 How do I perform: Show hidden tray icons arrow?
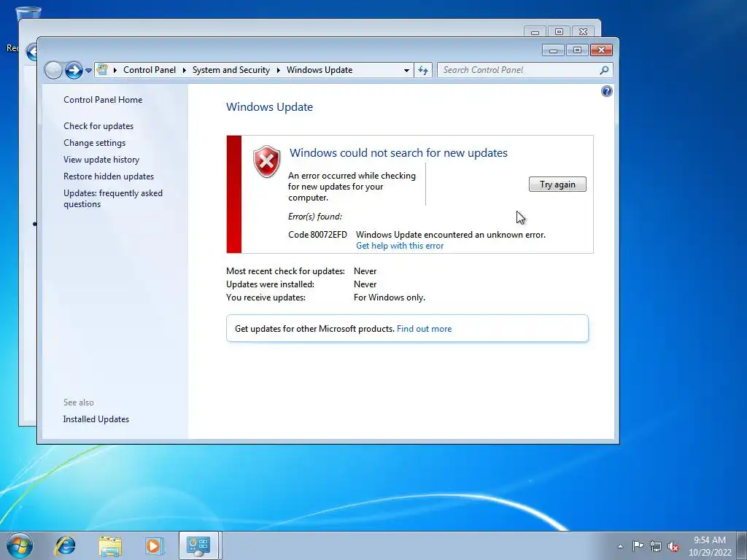[x=620, y=546]
